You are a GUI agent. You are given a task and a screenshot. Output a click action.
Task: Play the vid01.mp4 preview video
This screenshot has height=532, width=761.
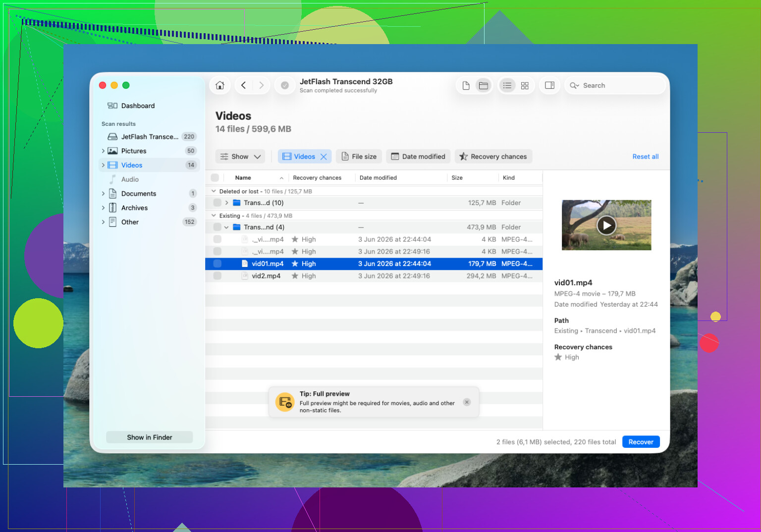point(606,225)
